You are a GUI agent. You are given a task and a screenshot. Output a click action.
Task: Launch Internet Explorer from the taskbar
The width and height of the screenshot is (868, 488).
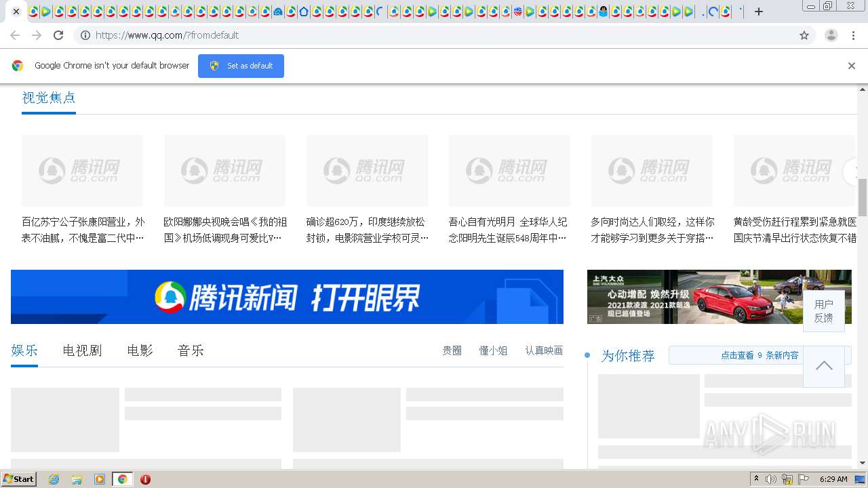coord(54,479)
